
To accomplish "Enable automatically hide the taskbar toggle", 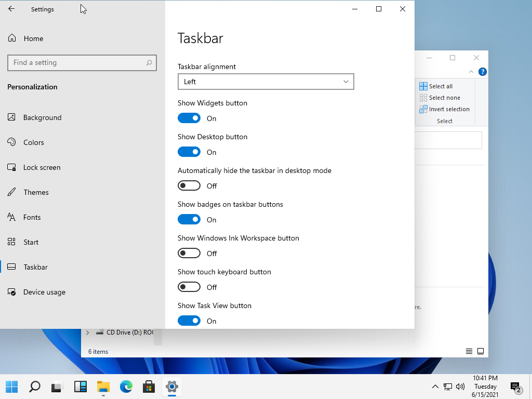I will pos(189,186).
